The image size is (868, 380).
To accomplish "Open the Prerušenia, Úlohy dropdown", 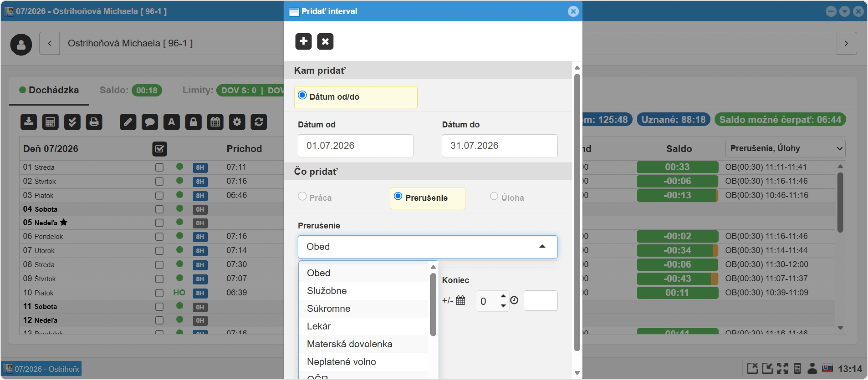I will (x=785, y=149).
